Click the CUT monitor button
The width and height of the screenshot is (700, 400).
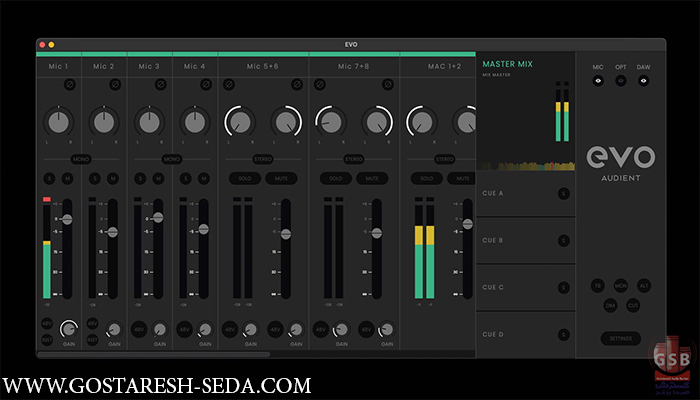point(632,306)
